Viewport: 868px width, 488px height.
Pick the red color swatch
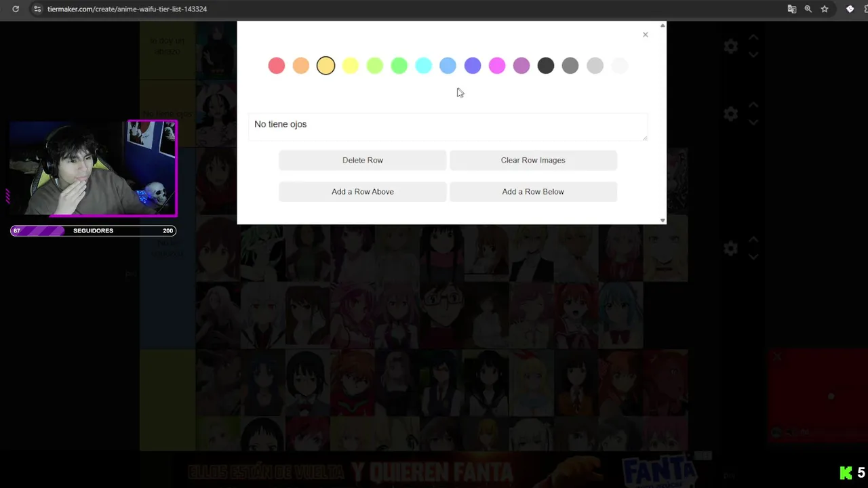click(x=277, y=66)
